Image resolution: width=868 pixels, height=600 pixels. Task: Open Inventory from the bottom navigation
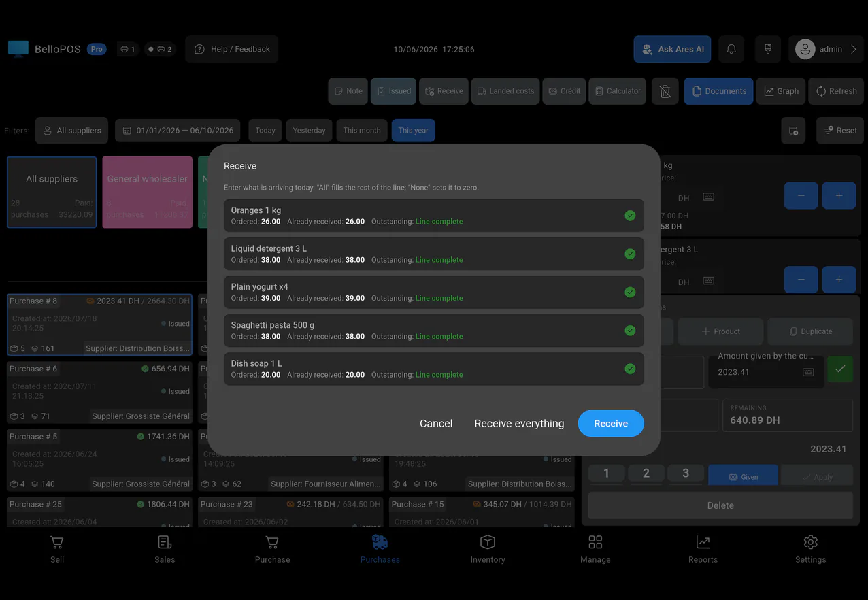488,550
